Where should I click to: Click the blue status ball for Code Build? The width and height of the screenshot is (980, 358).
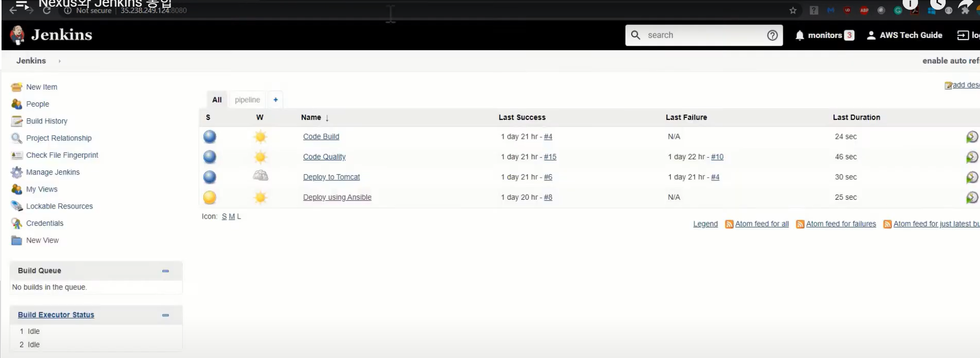point(210,137)
